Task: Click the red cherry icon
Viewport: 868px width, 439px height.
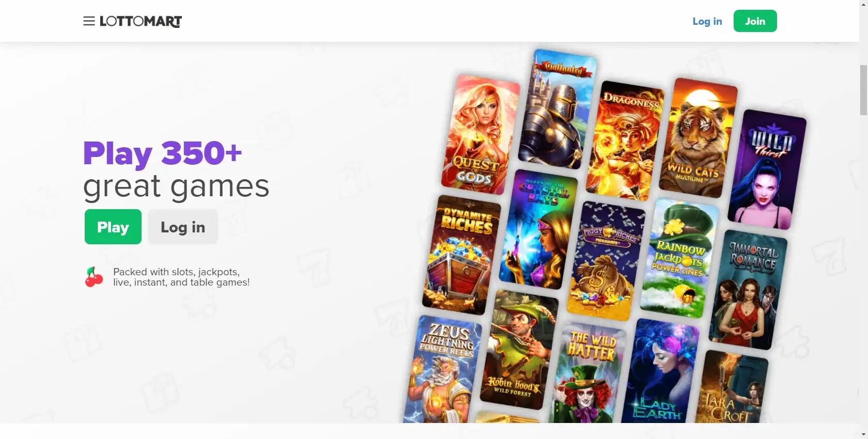Action: (x=94, y=277)
